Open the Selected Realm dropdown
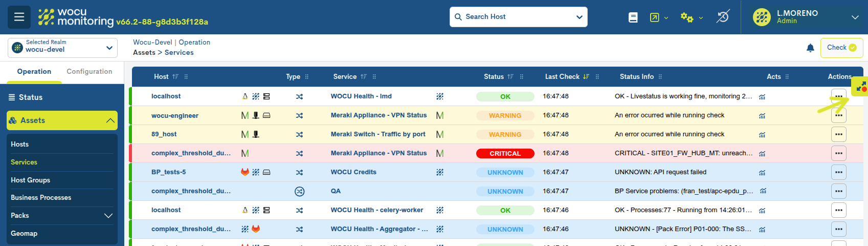This screenshot has height=246, width=868. (x=62, y=48)
